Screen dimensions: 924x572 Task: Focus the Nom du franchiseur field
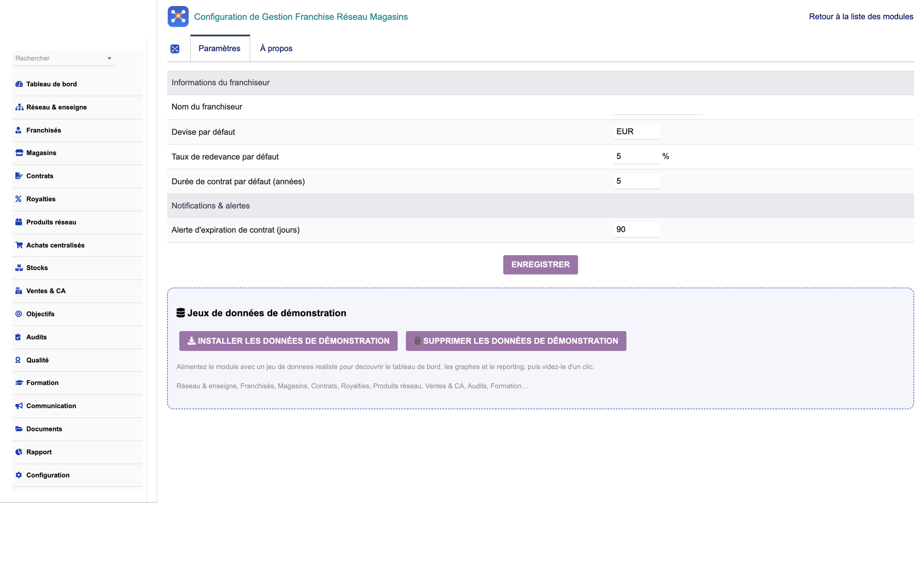coord(658,107)
